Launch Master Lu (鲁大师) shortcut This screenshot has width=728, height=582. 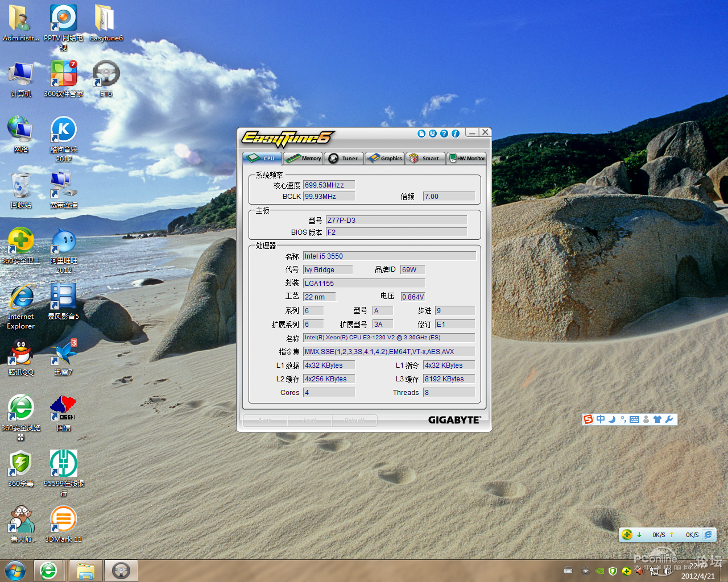click(x=21, y=525)
